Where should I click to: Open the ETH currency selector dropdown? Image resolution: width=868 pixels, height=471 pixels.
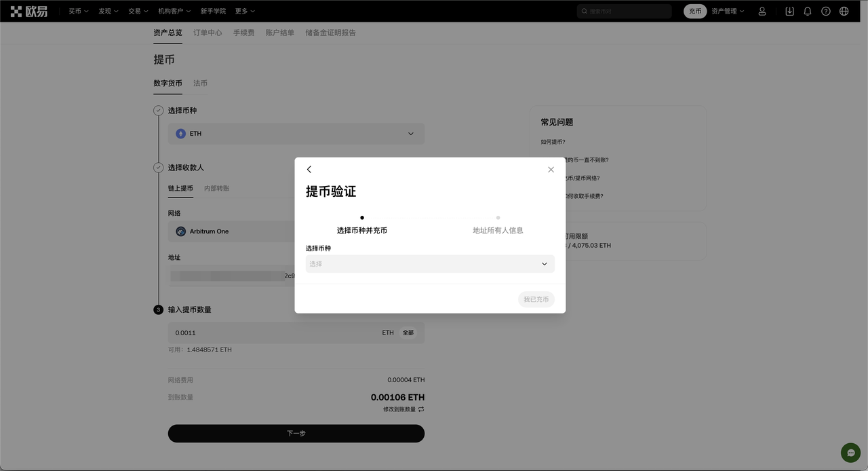click(x=296, y=134)
